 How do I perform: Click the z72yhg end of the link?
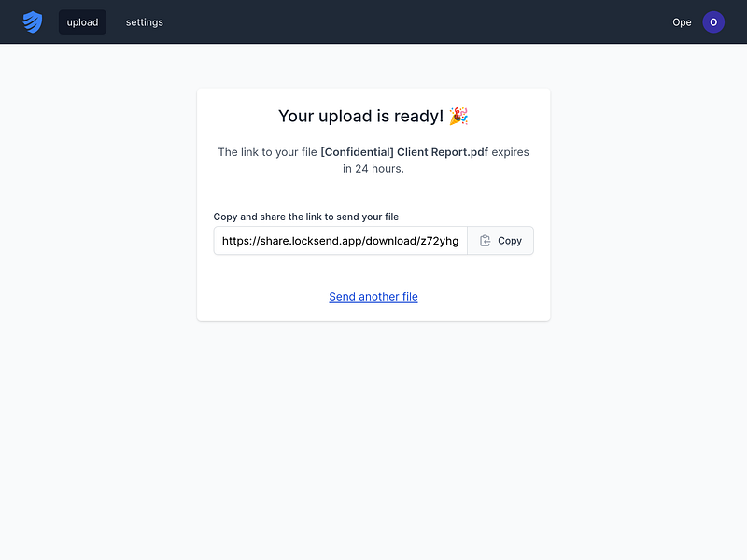(439, 241)
